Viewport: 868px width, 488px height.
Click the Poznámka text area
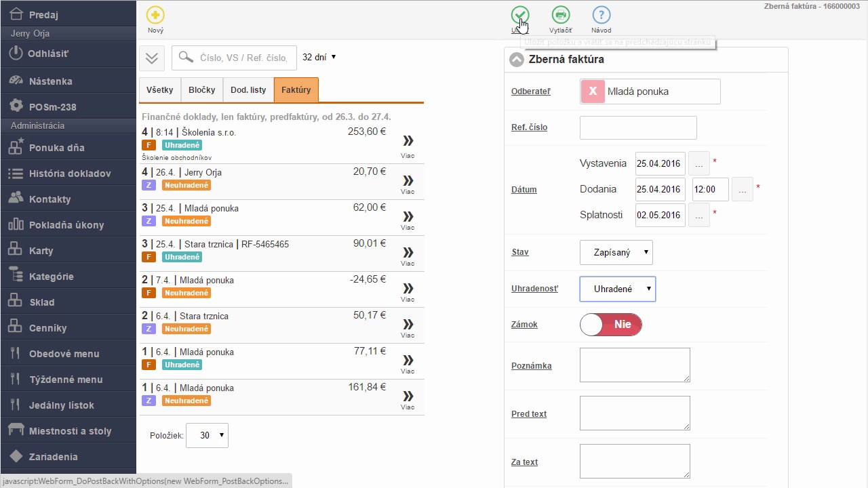coord(635,365)
